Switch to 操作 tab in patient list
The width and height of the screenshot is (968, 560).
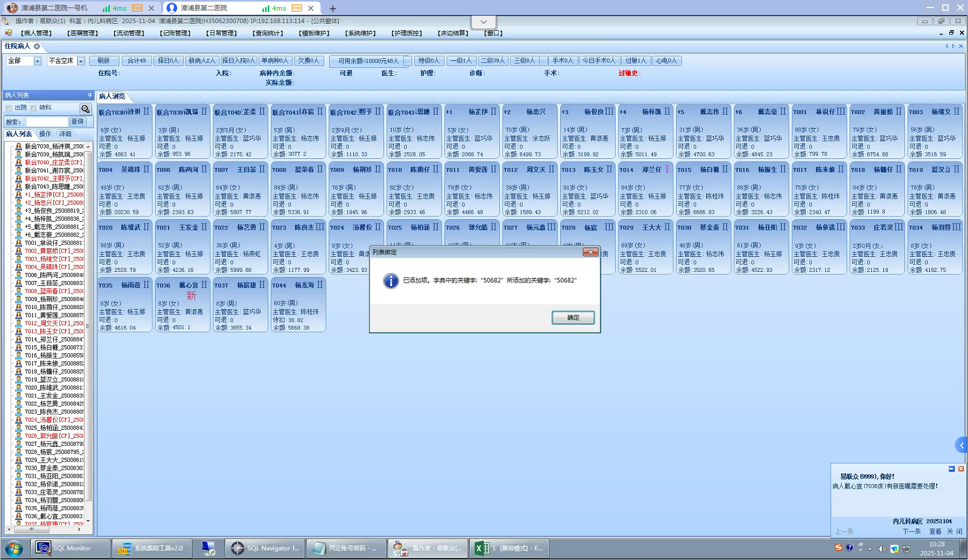[x=45, y=134]
